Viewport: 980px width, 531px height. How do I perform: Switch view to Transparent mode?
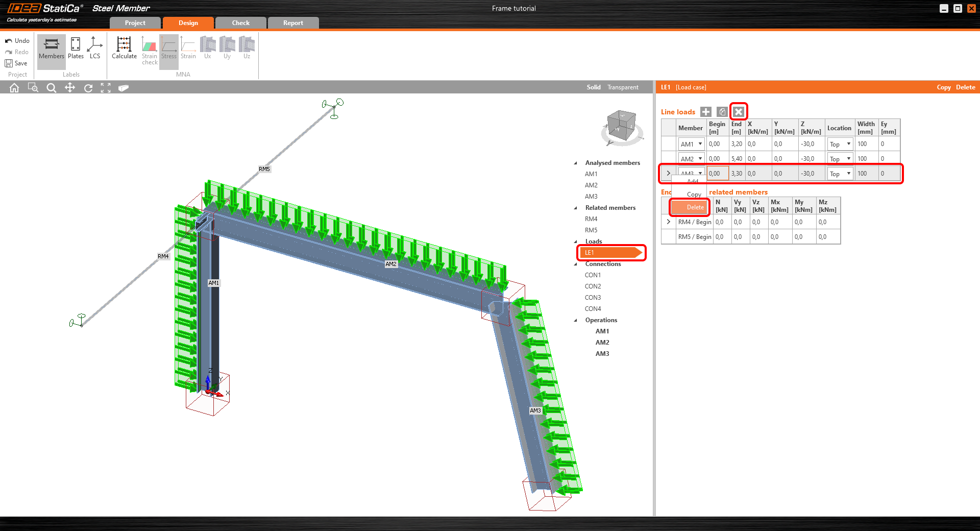click(x=623, y=87)
